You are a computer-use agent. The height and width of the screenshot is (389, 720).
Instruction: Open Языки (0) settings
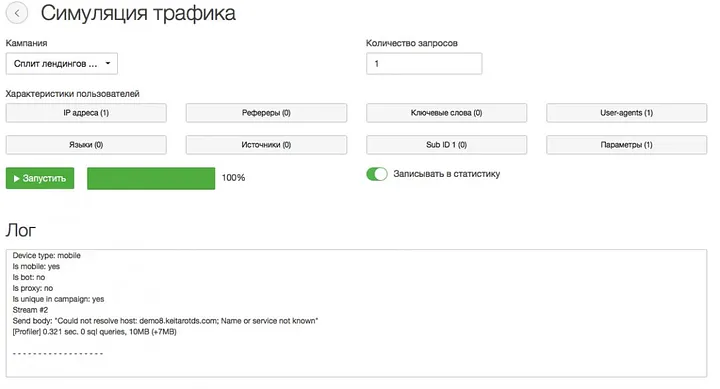[86, 145]
